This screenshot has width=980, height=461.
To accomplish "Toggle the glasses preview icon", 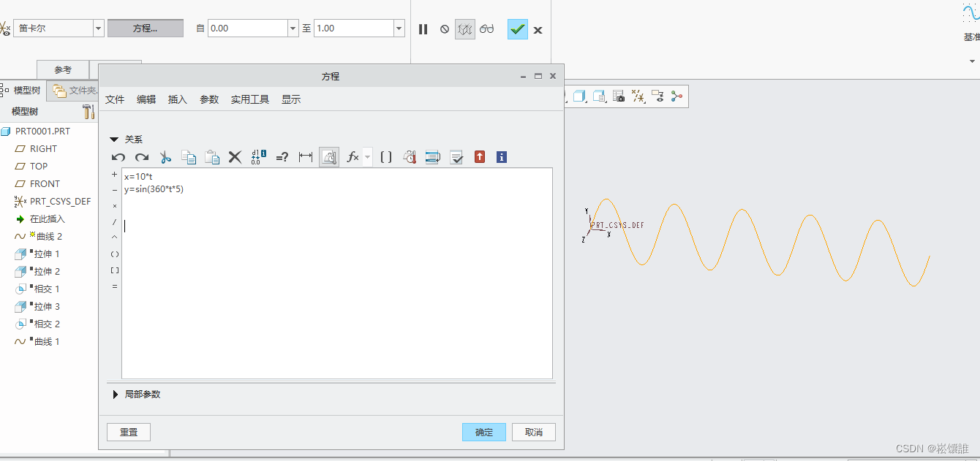I will click(x=487, y=29).
